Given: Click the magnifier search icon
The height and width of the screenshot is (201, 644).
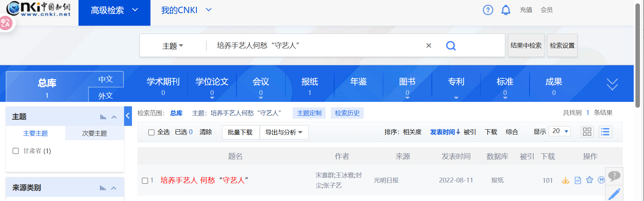Looking at the screenshot, I should click(451, 46).
